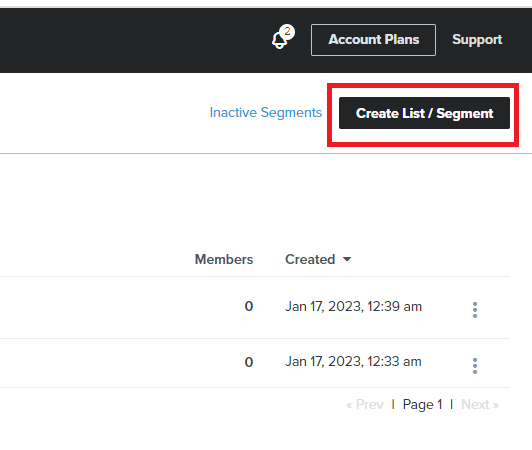Open the options menu for the 12:39 am row
Screen dimensions: 532x450
click(475, 310)
